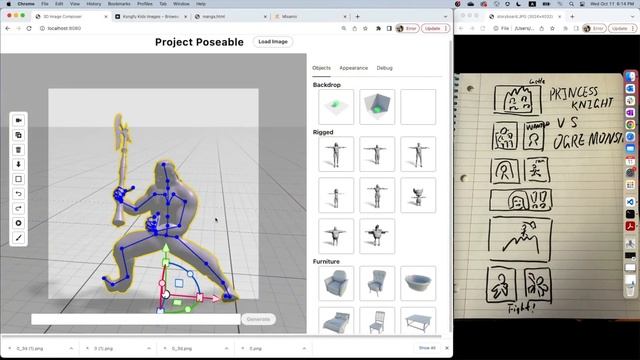Image resolution: width=640 pixels, height=360 pixels.
Task: Click the share icon in the address bar
Action: point(354,28)
